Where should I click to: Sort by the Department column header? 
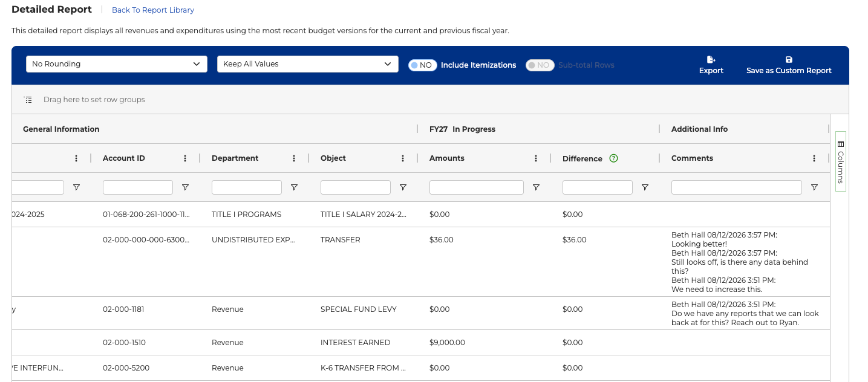[x=235, y=158]
